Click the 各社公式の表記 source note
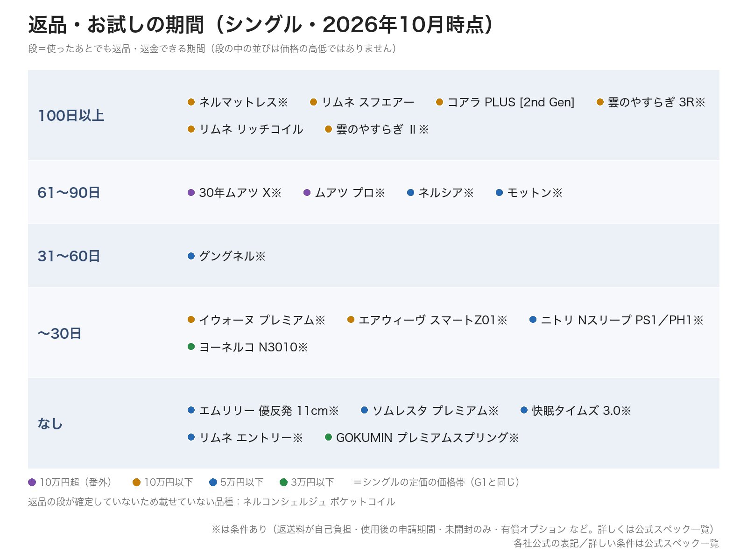The width and height of the screenshot is (747, 560). click(616, 543)
